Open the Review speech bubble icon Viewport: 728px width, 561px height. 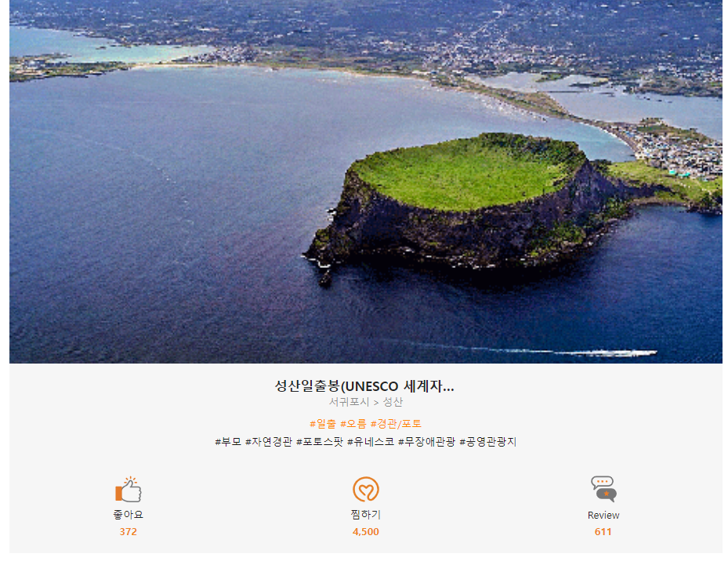[x=603, y=489]
